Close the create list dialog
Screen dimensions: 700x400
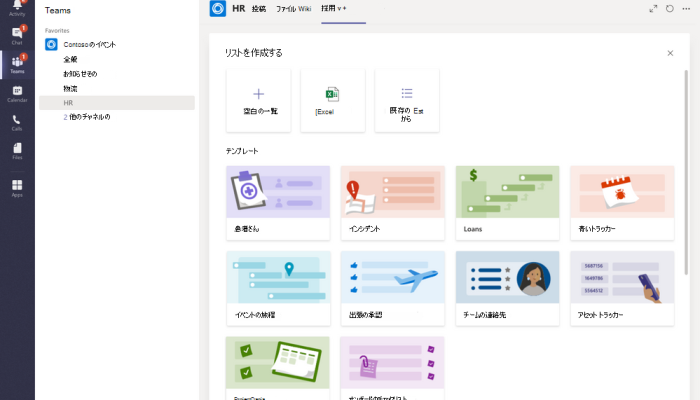coord(670,53)
